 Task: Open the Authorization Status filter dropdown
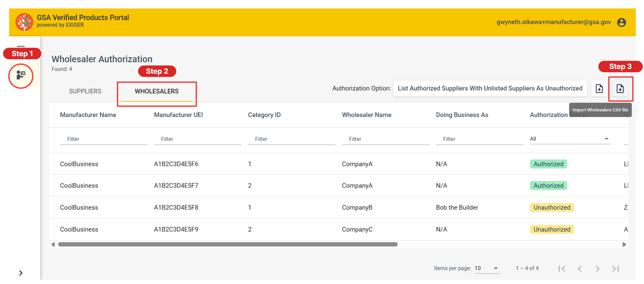[x=570, y=139]
